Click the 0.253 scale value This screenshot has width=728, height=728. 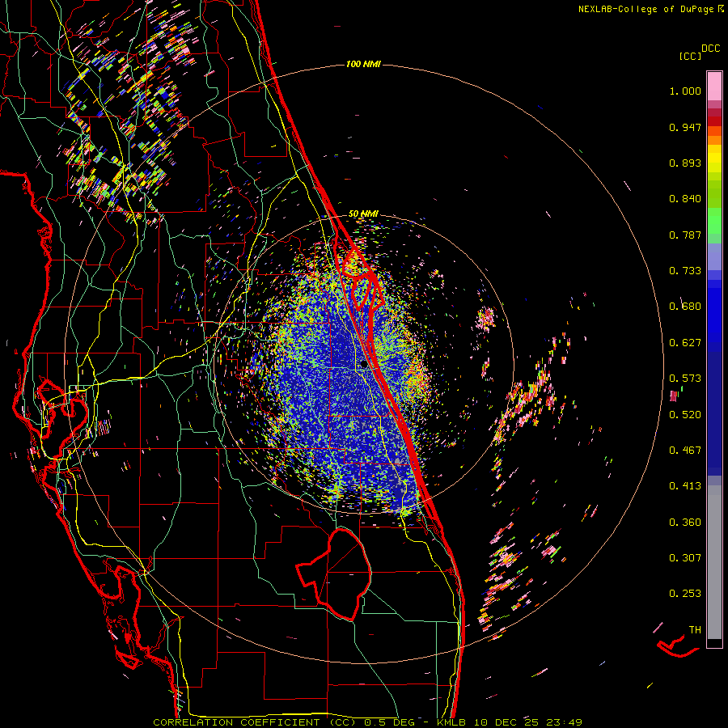coord(685,594)
